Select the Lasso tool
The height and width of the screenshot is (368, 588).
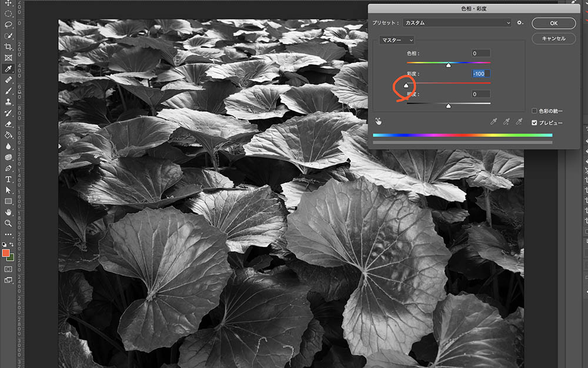pyautogui.click(x=8, y=25)
